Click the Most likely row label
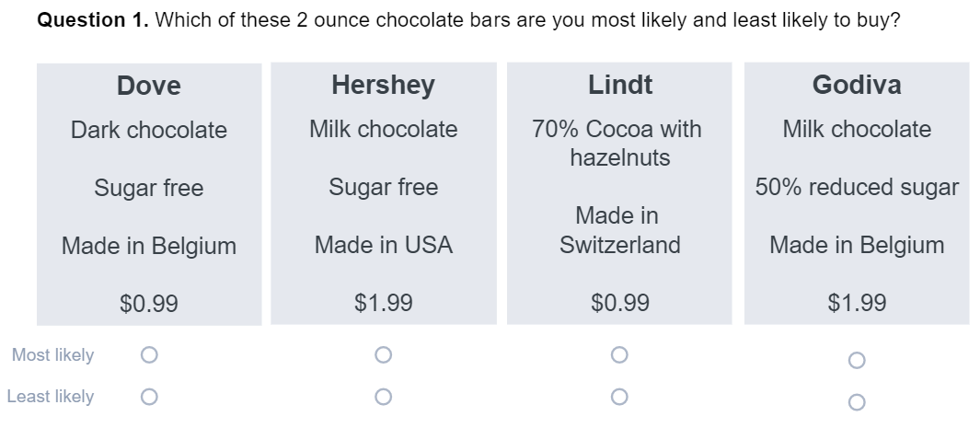Viewport: 980px width, 428px height. [53, 355]
